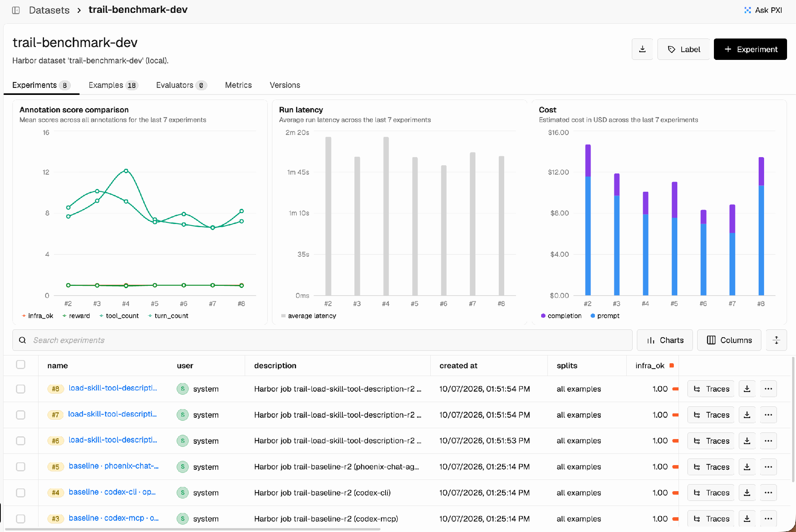Check the box for experiment #3
Image resolution: width=796 pixels, height=532 pixels.
(21, 518)
